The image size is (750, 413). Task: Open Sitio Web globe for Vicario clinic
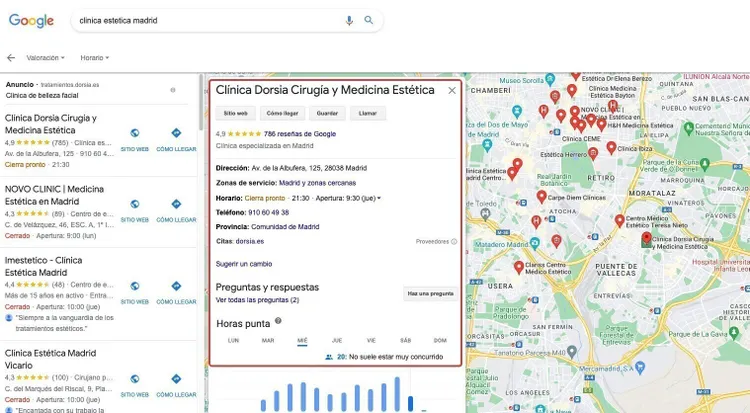(135, 379)
